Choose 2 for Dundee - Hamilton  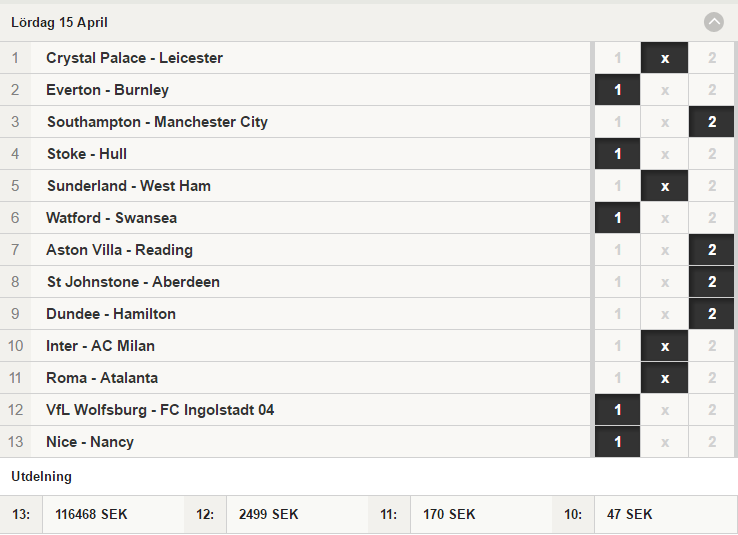(711, 314)
